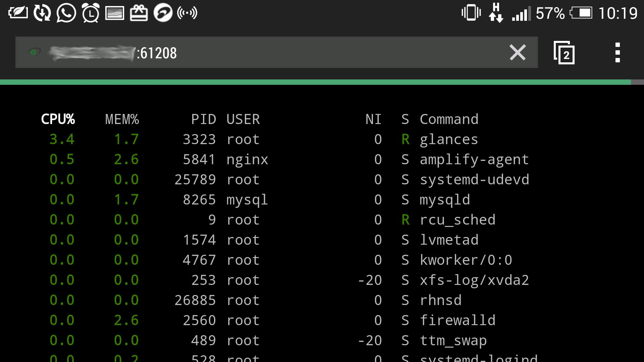Tap the power saver leaf icon

[x=18, y=13]
